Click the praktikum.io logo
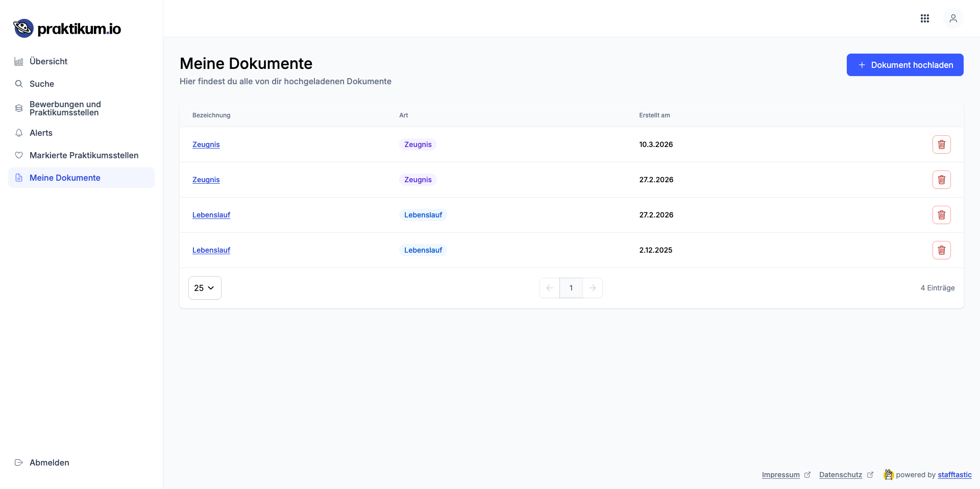The height and width of the screenshot is (489, 980). pos(67,29)
